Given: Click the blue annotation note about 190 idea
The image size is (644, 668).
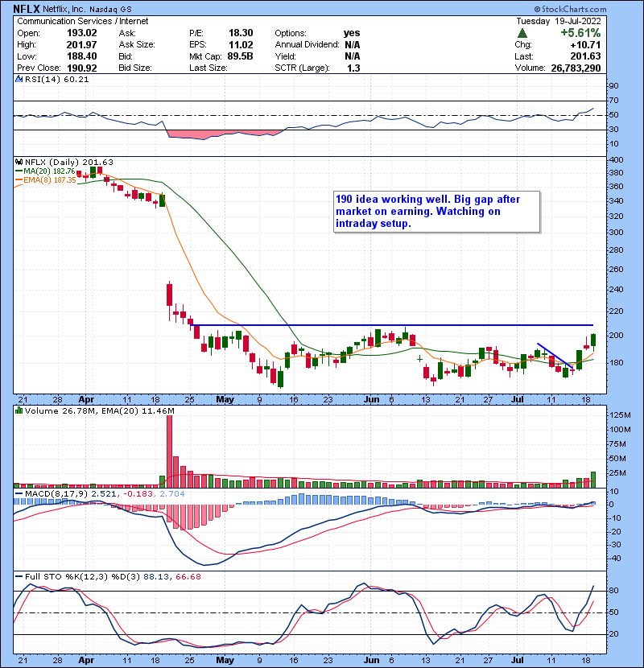Looking at the screenshot, I should coord(434,212).
